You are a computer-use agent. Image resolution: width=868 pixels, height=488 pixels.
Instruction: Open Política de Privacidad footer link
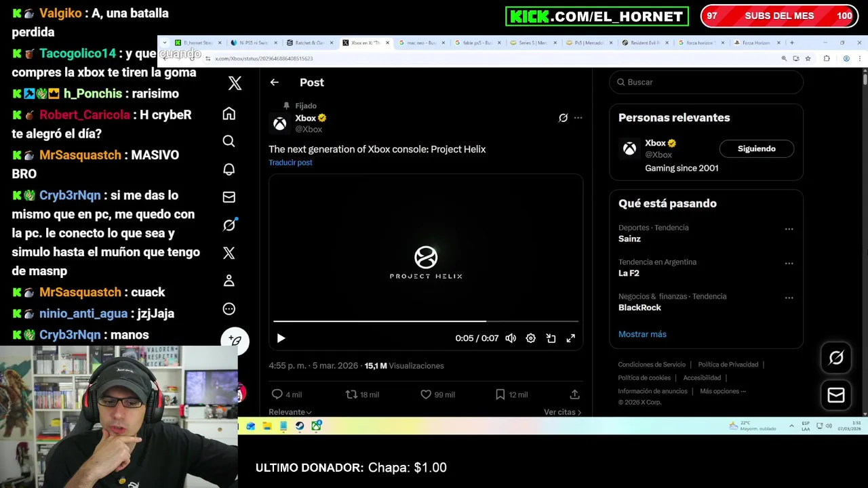[x=728, y=365]
